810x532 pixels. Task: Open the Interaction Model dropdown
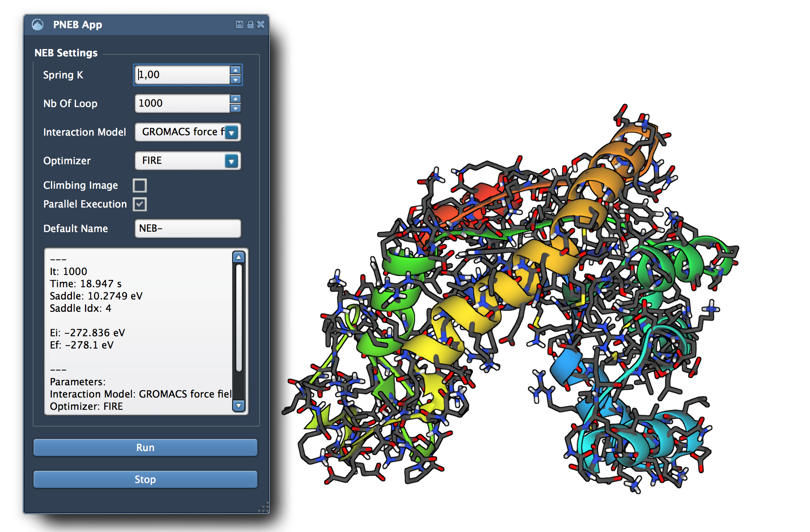[x=231, y=132]
